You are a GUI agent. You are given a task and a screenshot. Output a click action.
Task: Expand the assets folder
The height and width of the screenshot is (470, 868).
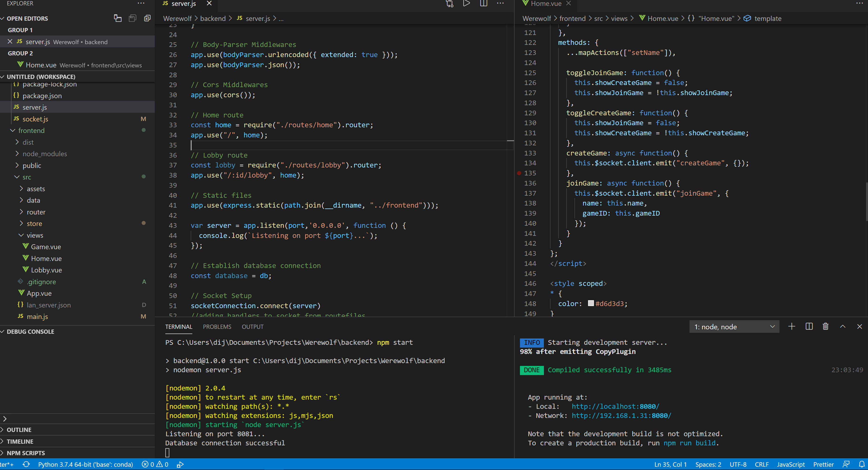[x=36, y=189]
